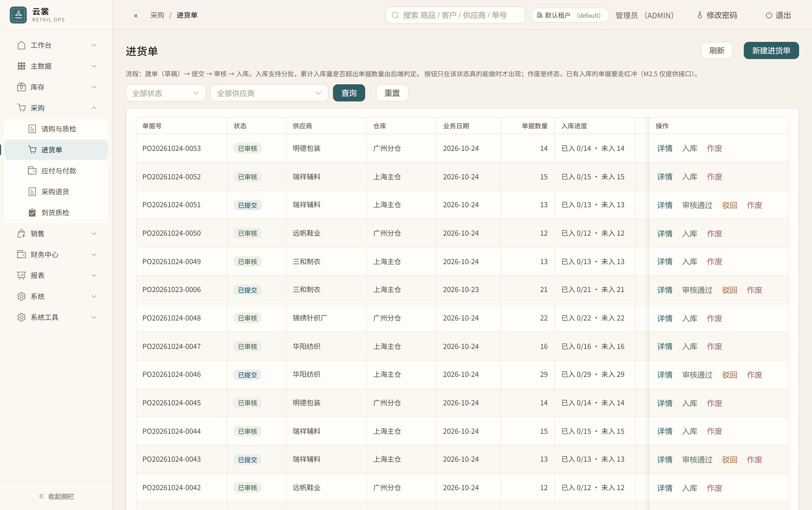The image size is (812, 510).
Task: Expand the 工作台 menu chevron
Action: tap(94, 45)
